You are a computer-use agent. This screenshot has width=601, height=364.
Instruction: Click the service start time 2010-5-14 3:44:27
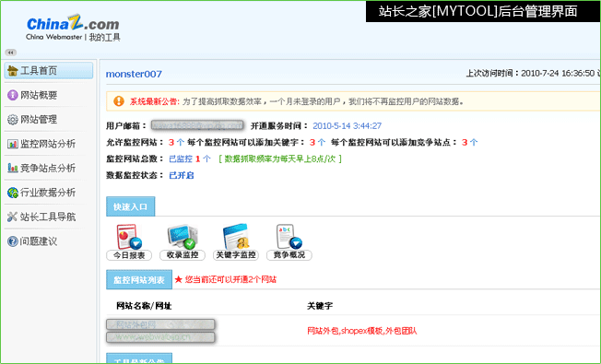pyautogui.click(x=347, y=125)
